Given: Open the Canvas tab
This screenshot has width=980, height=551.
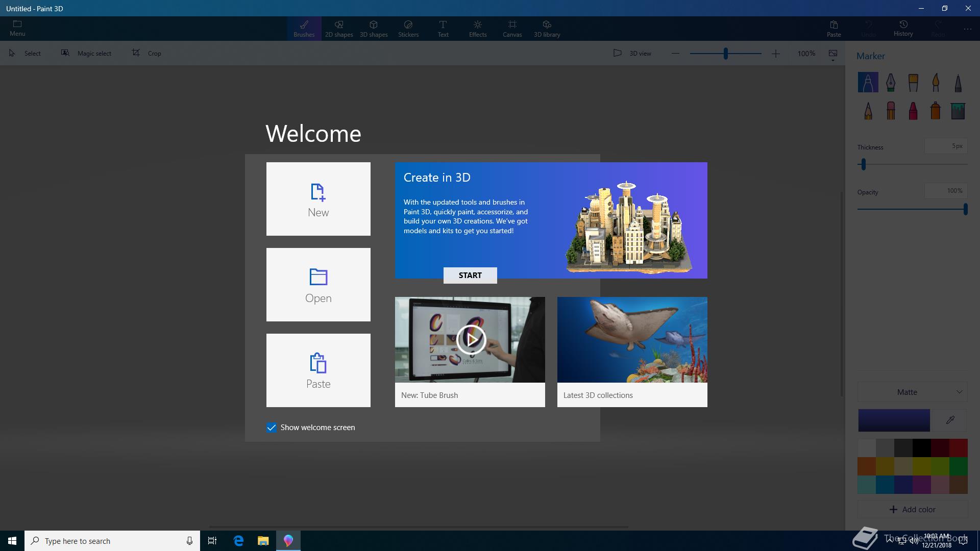Looking at the screenshot, I should point(512,29).
